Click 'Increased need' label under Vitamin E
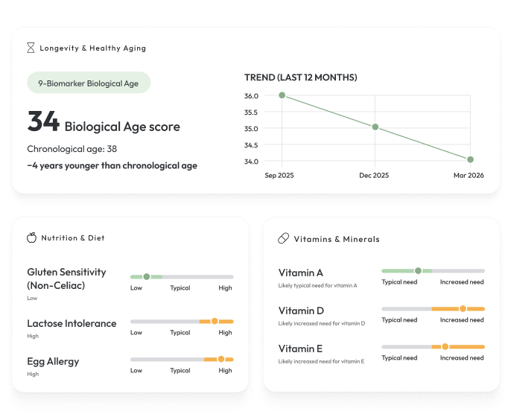This screenshot has height=420, width=511. 462,357
